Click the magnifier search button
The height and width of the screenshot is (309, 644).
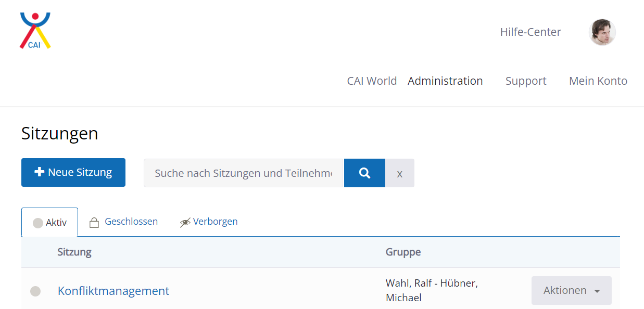click(364, 173)
